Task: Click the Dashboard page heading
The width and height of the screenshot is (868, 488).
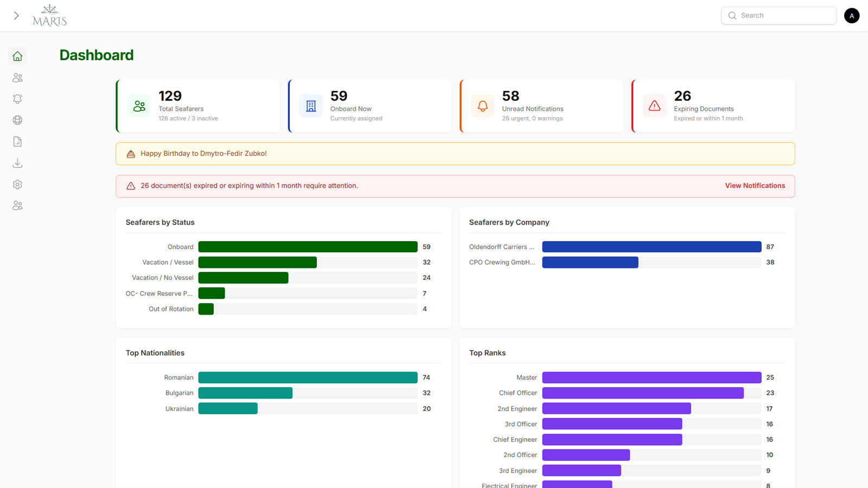Action: coord(97,55)
